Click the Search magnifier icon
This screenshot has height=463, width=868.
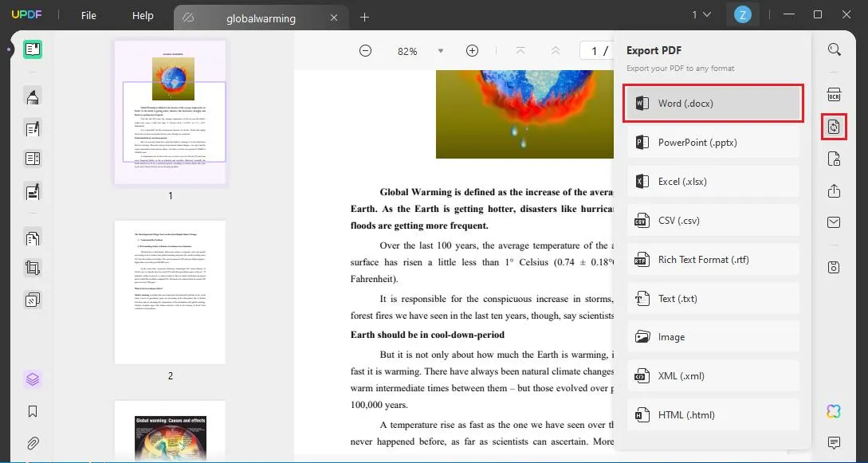tap(835, 49)
